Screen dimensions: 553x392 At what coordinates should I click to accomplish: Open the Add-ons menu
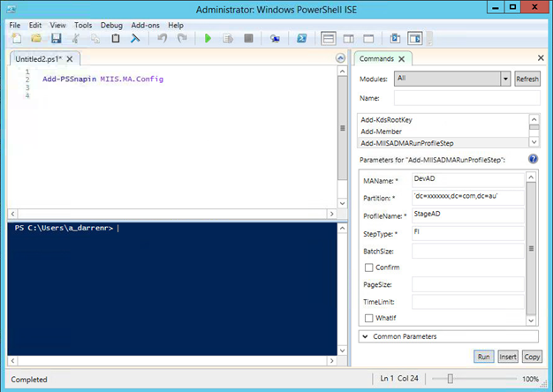(x=145, y=26)
